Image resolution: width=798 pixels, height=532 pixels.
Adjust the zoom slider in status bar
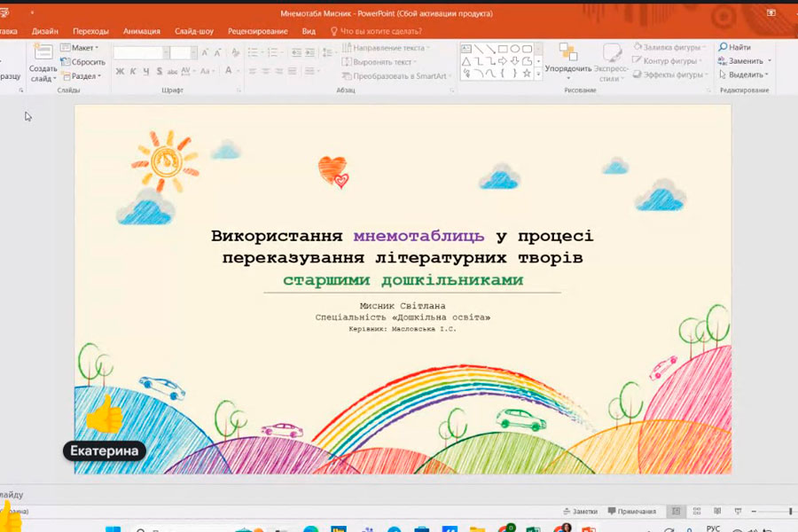point(790,512)
